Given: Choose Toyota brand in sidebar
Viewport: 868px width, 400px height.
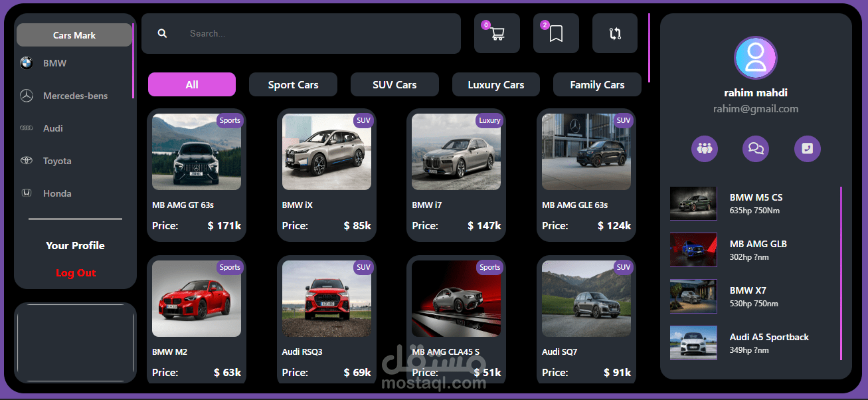Looking at the screenshot, I should (x=57, y=161).
